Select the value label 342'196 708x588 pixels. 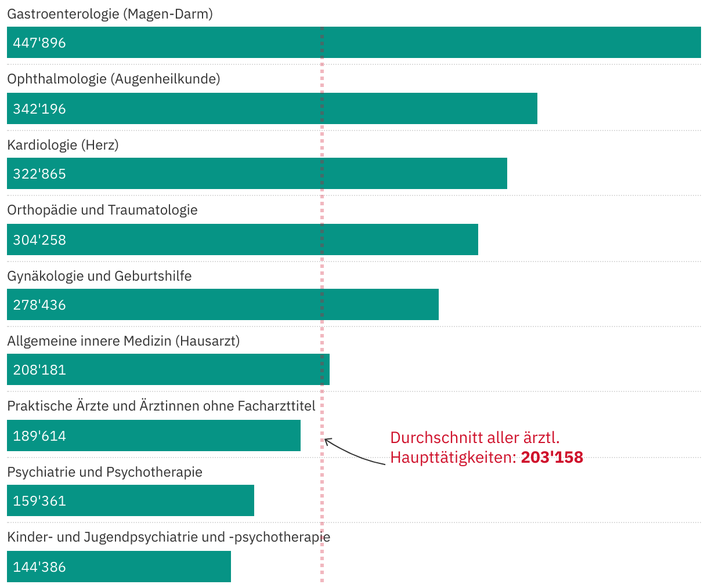(x=39, y=109)
